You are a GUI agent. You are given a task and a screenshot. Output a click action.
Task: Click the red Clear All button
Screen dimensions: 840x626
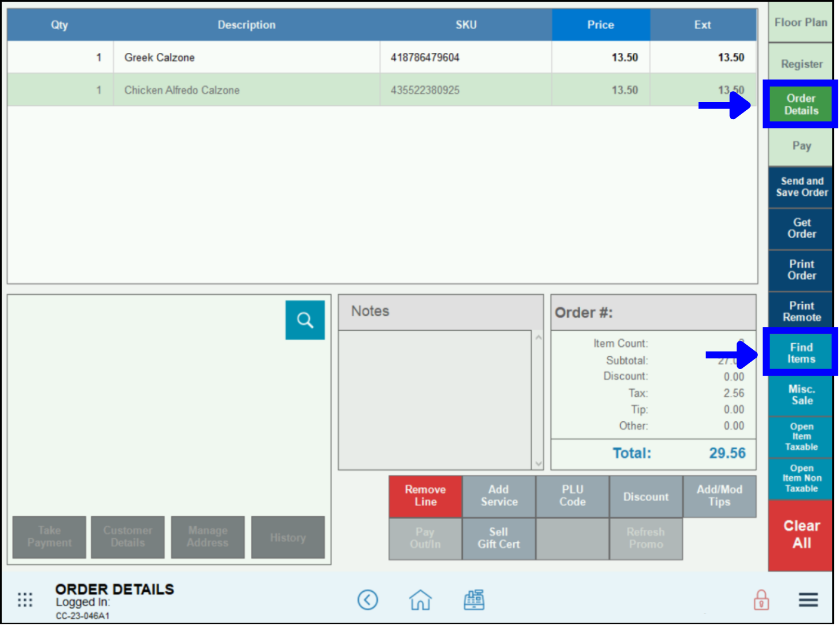coord(801,535)
